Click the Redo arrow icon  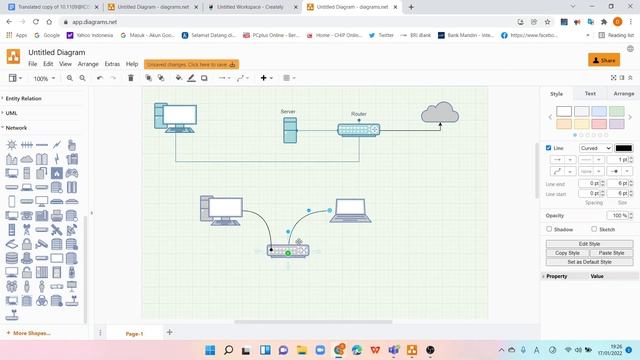tap(113, 78)
